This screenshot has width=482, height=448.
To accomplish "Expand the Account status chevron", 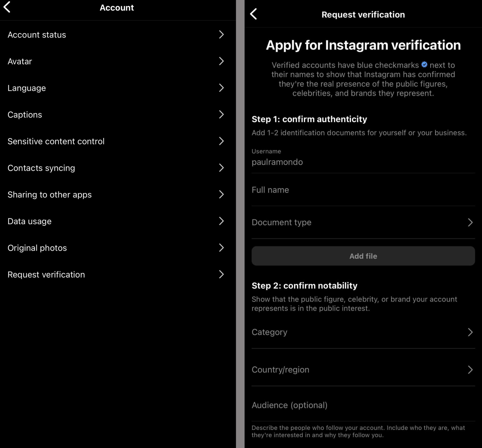I will pyautogui.click(x=221, y=34).
